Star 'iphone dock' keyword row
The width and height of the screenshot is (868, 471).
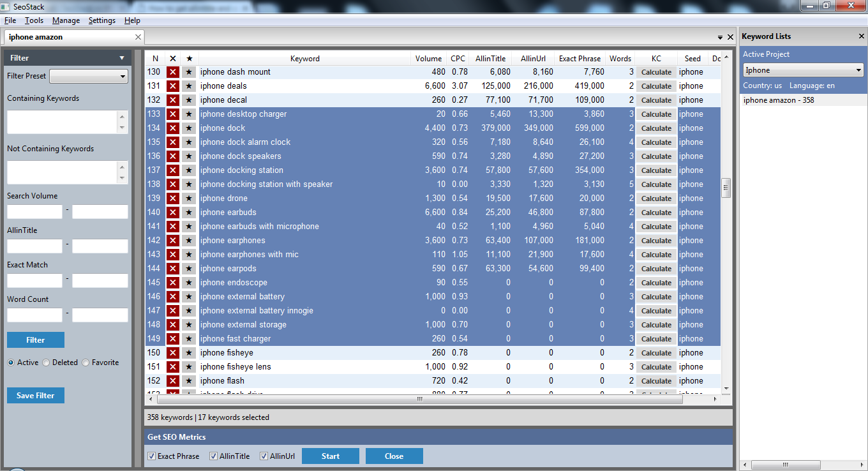[x=189, y=128]
